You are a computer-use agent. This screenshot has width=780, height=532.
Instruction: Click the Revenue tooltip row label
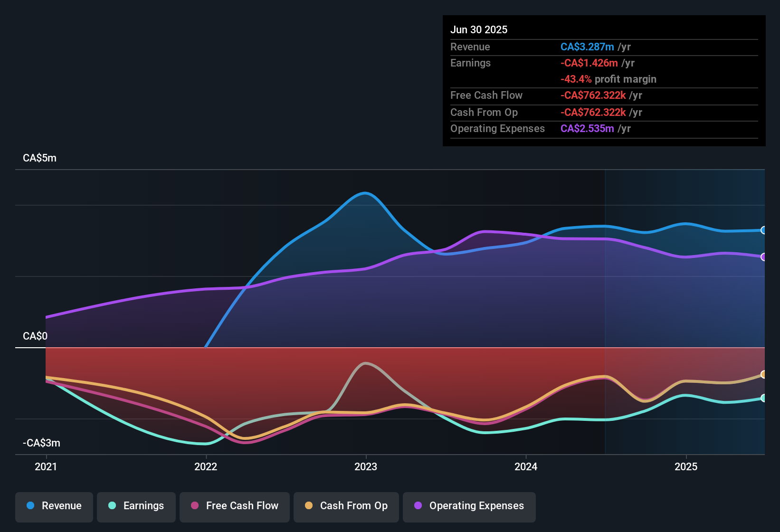[470, 47]
